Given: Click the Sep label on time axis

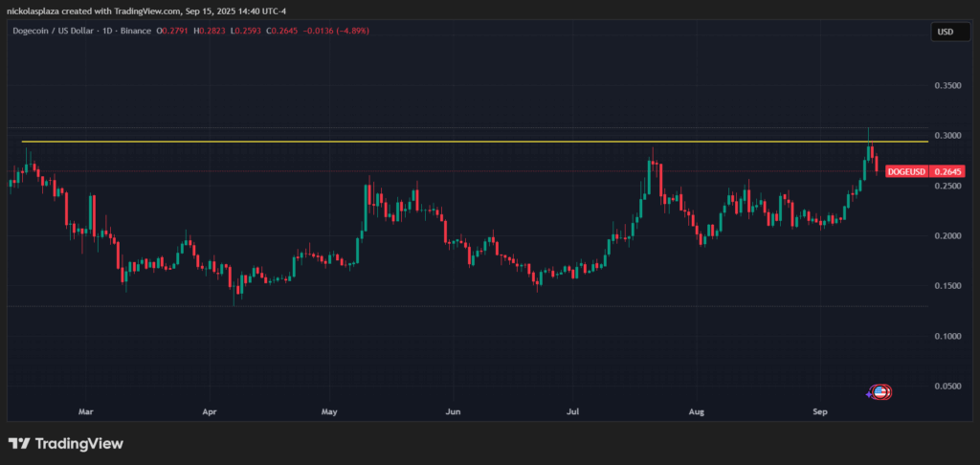Looking at the screenshot, I should coord(819,411).
